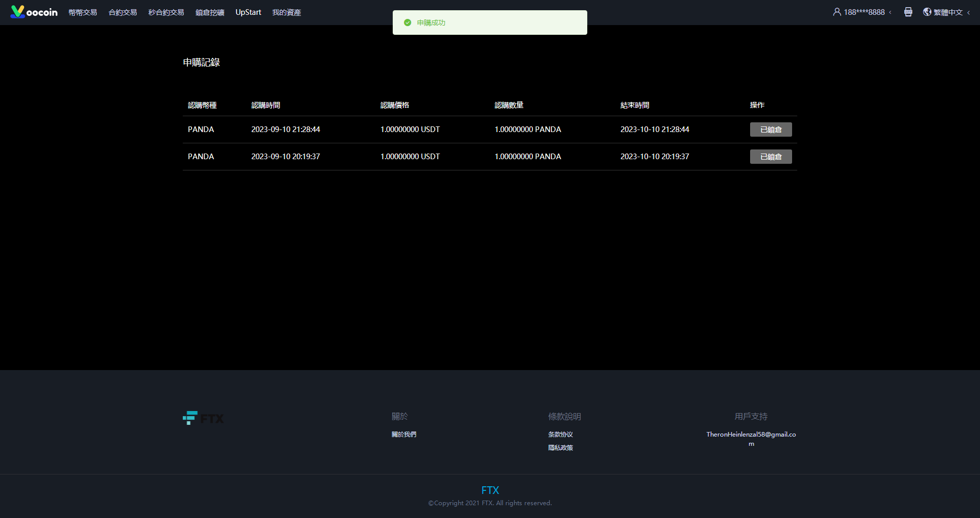Image resolution: width=980 pixels, height=518 pixels.
Task: Open the 隱私政策 footer link
Action: 560,447
